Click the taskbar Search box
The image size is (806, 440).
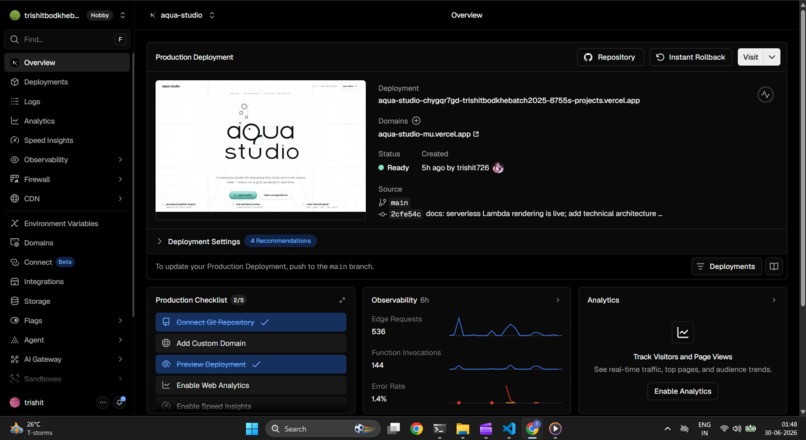tap(323, 429)
